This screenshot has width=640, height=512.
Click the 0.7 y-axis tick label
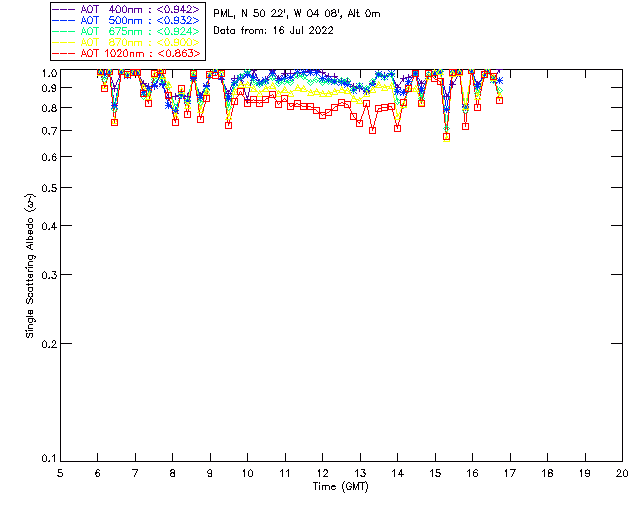coord(49,131)
